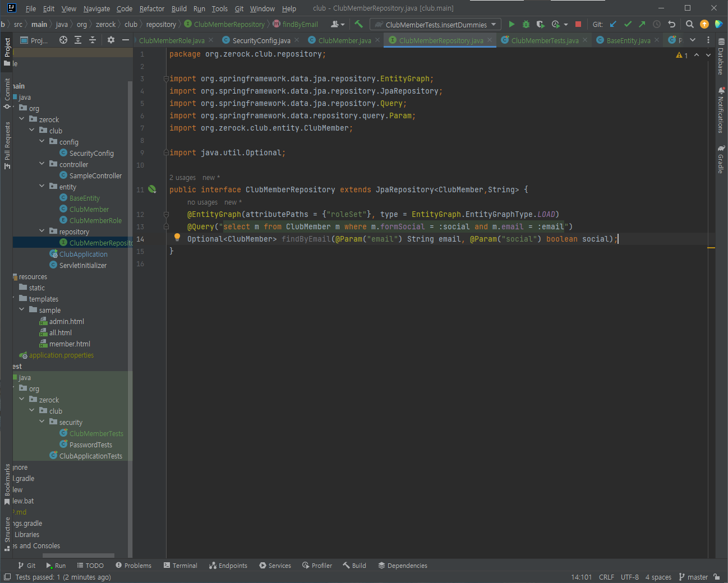Toggle tool window bars via corner icon
This screenshot has height=583, width=728.
(7, 577)
